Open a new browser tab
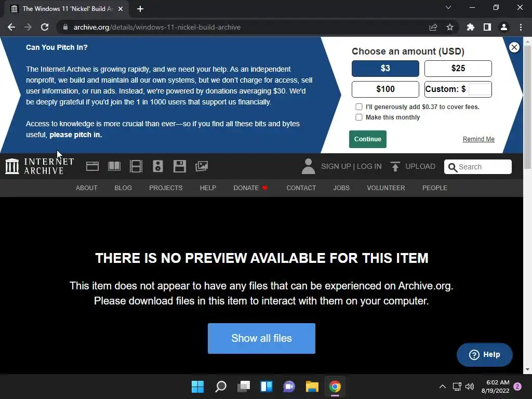 coord(140,9)
